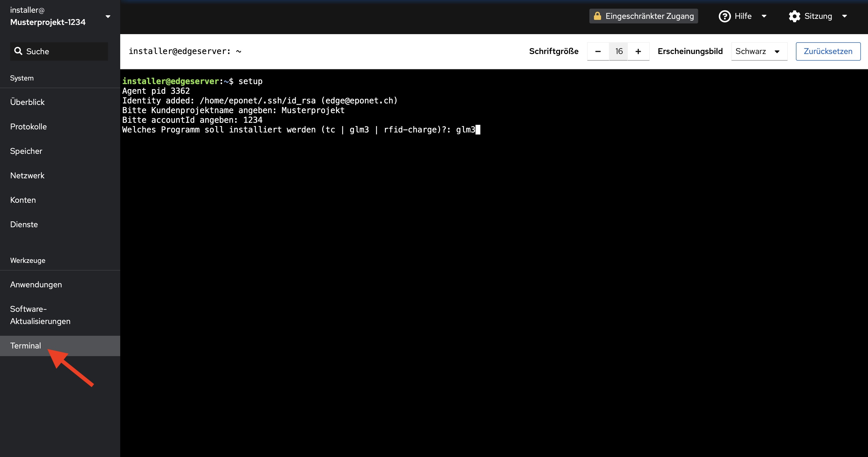
Task: Click the magnifier icon in Suche field
Action: (18, 51)
